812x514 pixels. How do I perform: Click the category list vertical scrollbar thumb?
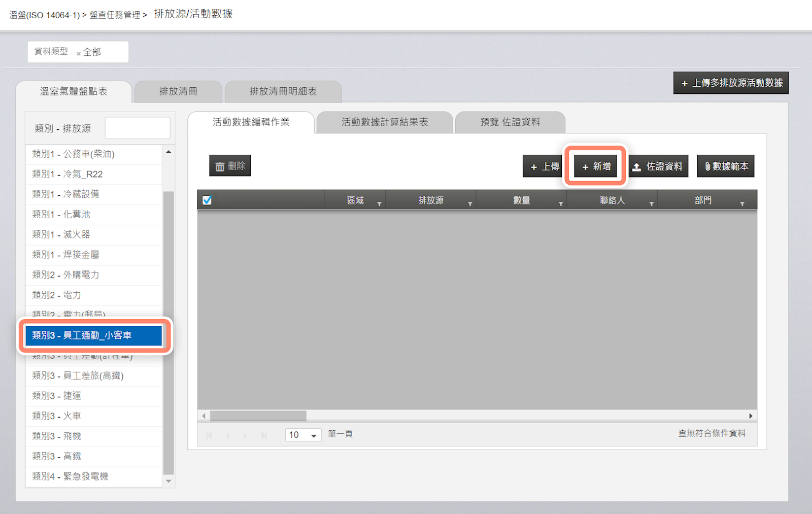(168, 332)
